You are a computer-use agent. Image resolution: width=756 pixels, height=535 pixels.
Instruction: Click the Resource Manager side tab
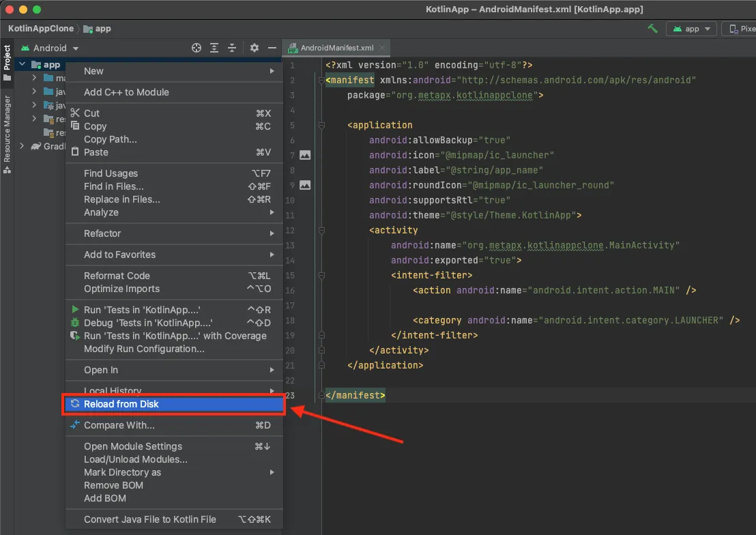[x=7, y=134]
